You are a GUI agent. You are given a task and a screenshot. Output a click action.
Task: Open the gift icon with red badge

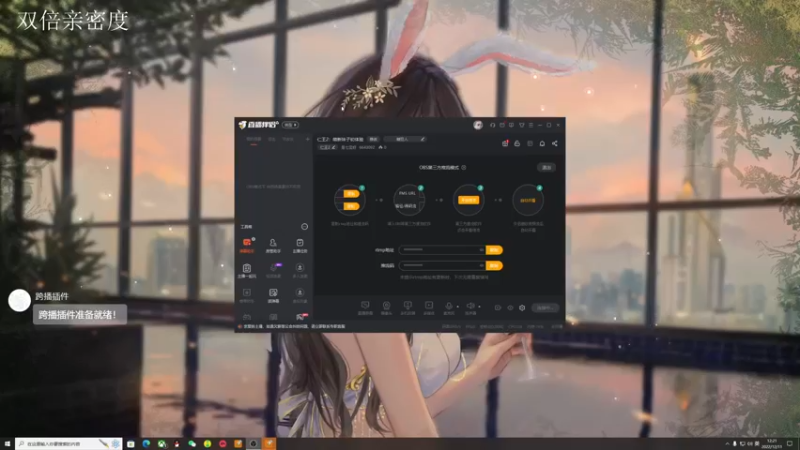coord(505,143)
